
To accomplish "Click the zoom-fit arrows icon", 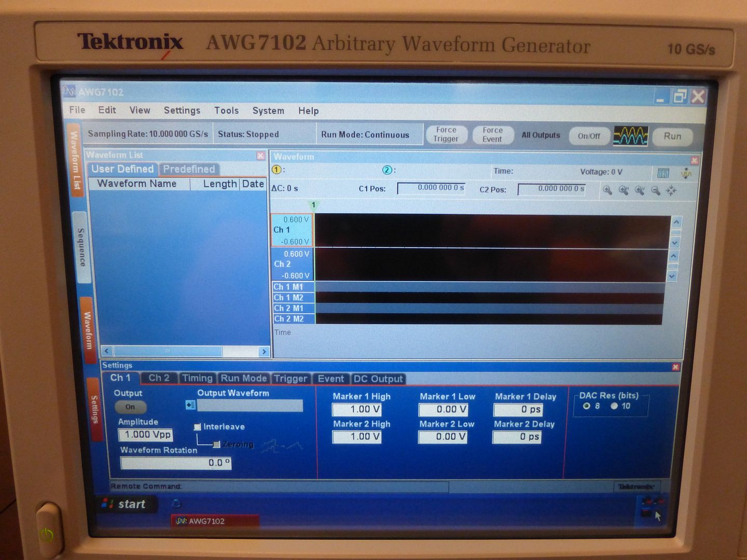I will click(671, 190).
